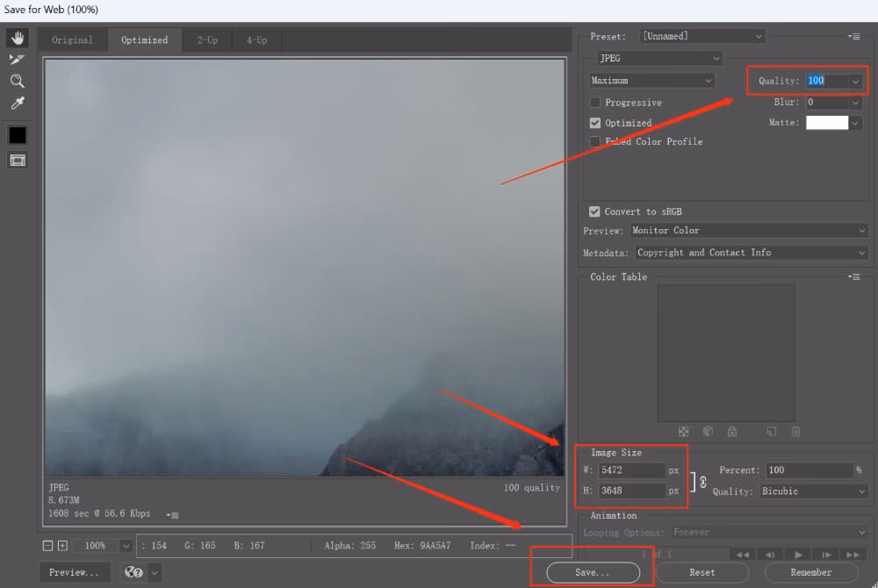Activate the Eyedropper tool
This screenshot has width=878, height=588.
click(x=18, y=104)
